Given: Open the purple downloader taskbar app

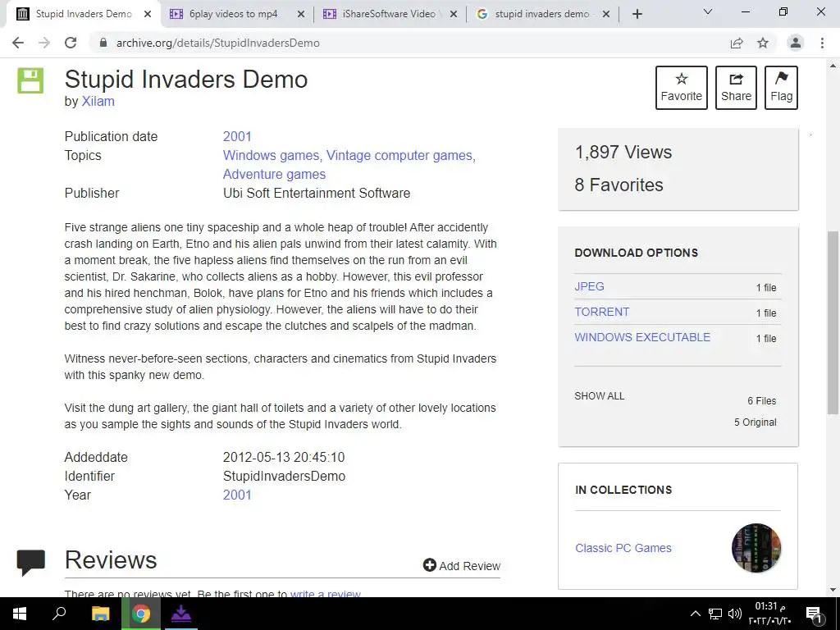Looking at the screenshot, I should coord(181,614).
